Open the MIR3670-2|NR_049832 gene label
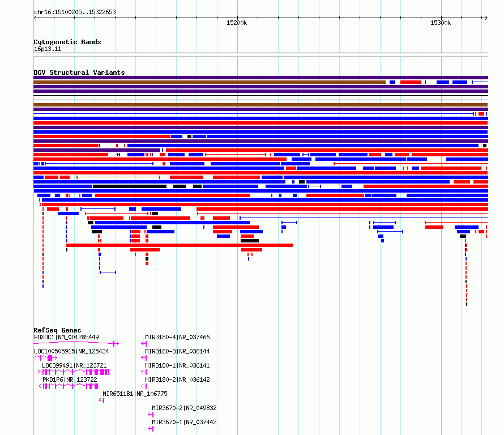 pyautogui.click(x=184, y=408)
